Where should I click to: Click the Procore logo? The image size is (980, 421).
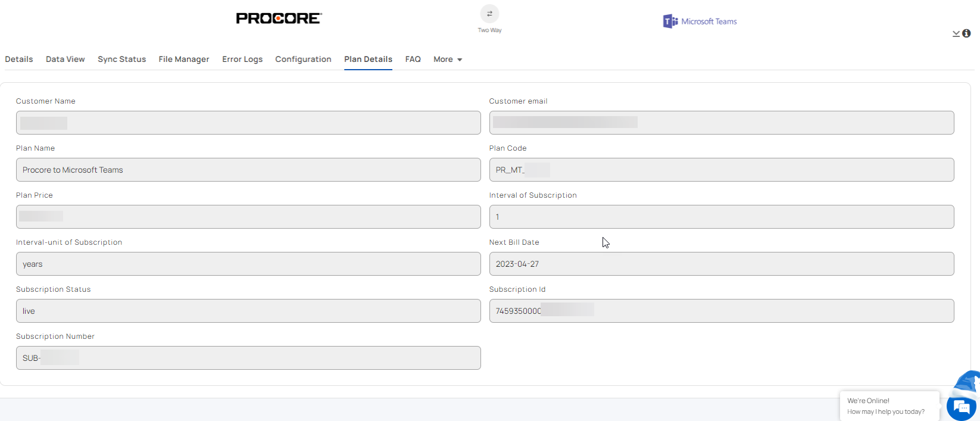[279, 18]
